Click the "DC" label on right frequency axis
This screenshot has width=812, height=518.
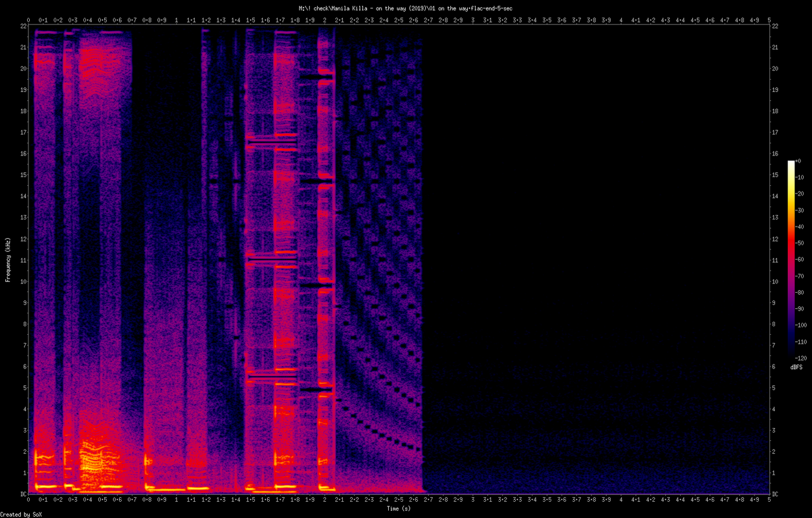775,494
